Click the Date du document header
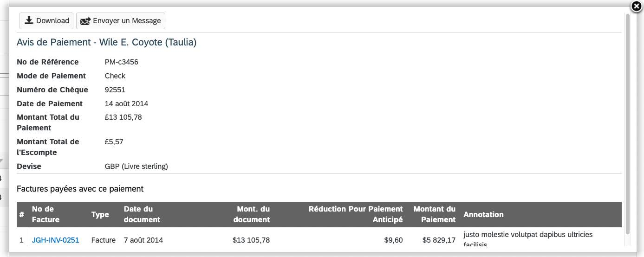 tap(142, 214)
